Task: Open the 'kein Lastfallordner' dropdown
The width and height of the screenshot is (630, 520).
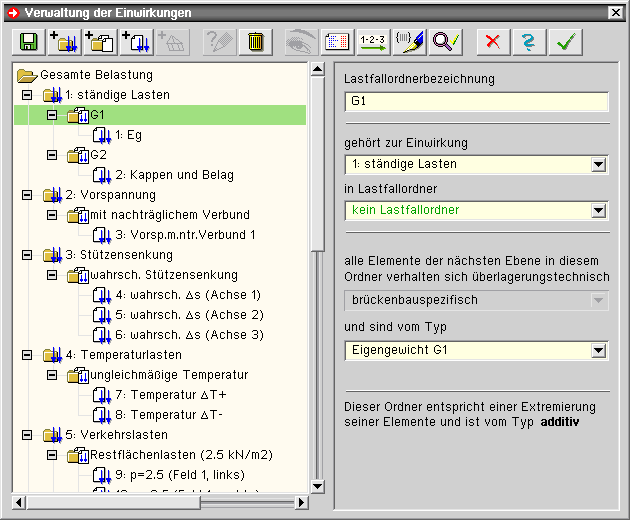Action: click(x=599, y=211)
